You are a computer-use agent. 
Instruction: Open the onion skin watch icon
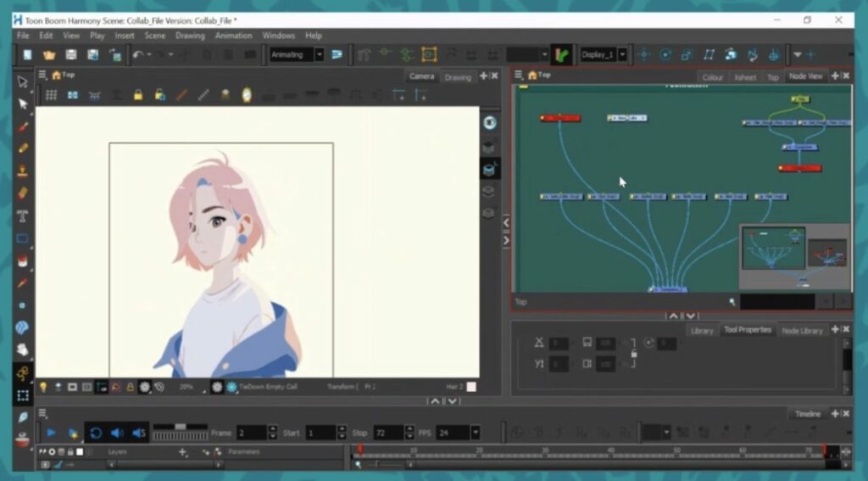247,95
